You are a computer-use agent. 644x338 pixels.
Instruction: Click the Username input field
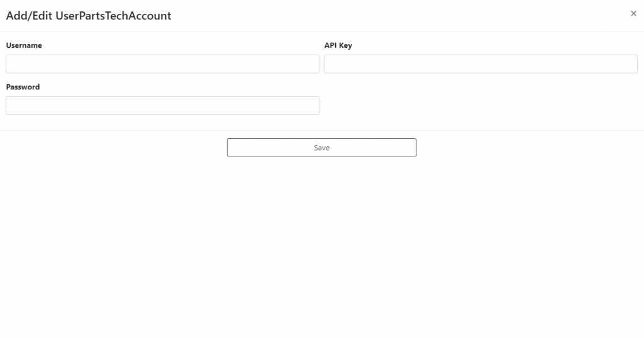pyautogui.click(x=163, y=64)
